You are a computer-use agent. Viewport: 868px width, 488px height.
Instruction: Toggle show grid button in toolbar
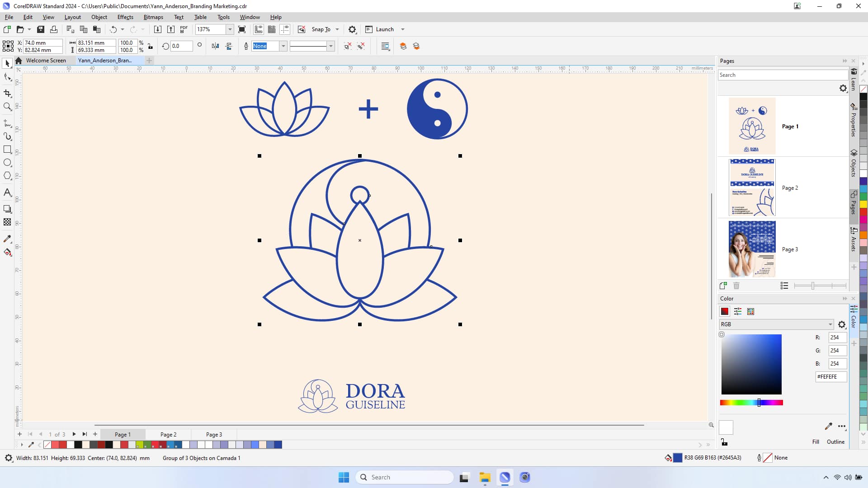(x=272, y=29)
